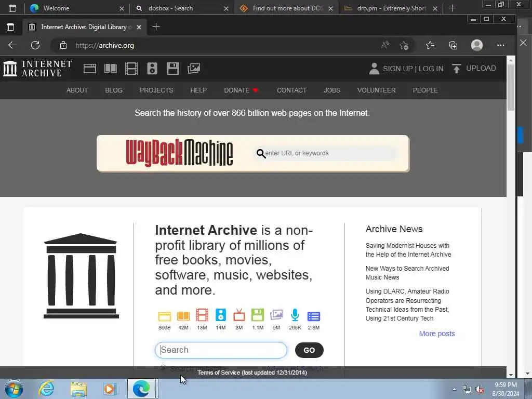Click the Terms of Service banner text
The height and width of the screenshot is (399, 532).
[252, 373]
